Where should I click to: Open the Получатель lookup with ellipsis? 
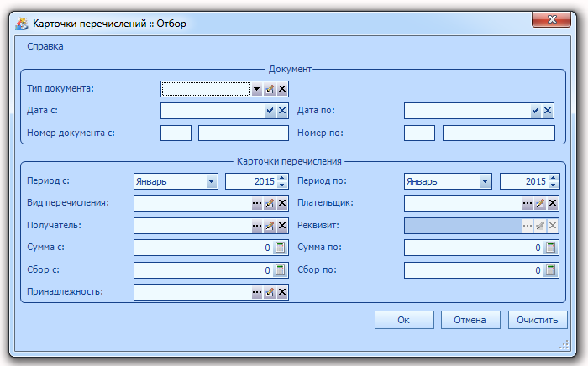tap(256, 226)
